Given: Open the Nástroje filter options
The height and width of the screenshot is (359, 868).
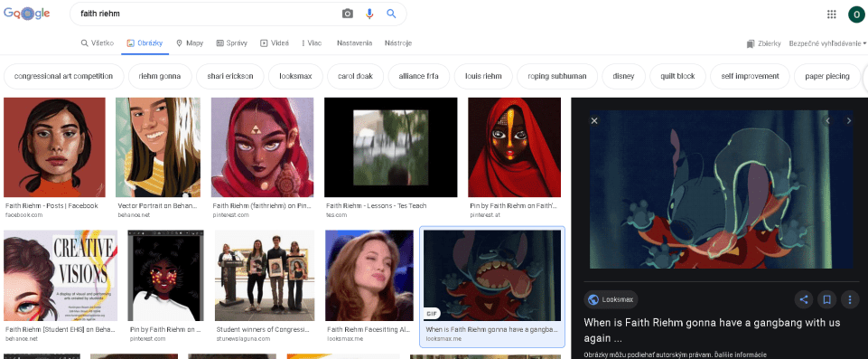Looking at the screenshot, I should tap(398, 43).
